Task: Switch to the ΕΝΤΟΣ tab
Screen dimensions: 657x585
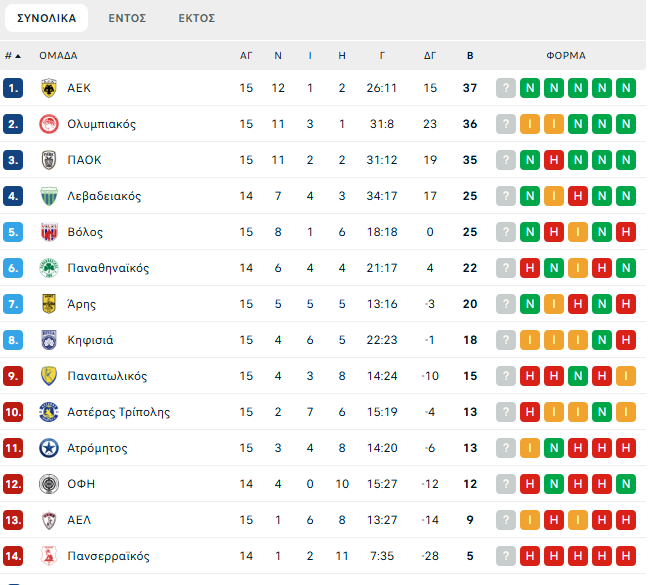Action: [x=127, y=18]
